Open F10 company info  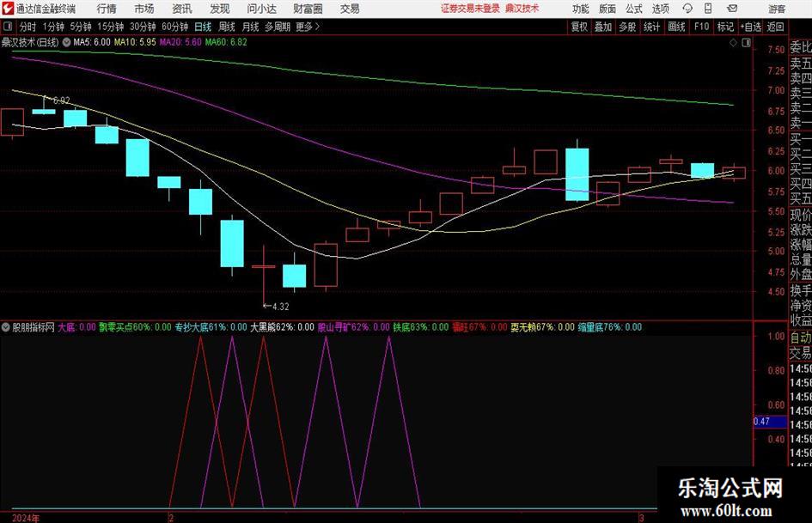coord(702,27)
